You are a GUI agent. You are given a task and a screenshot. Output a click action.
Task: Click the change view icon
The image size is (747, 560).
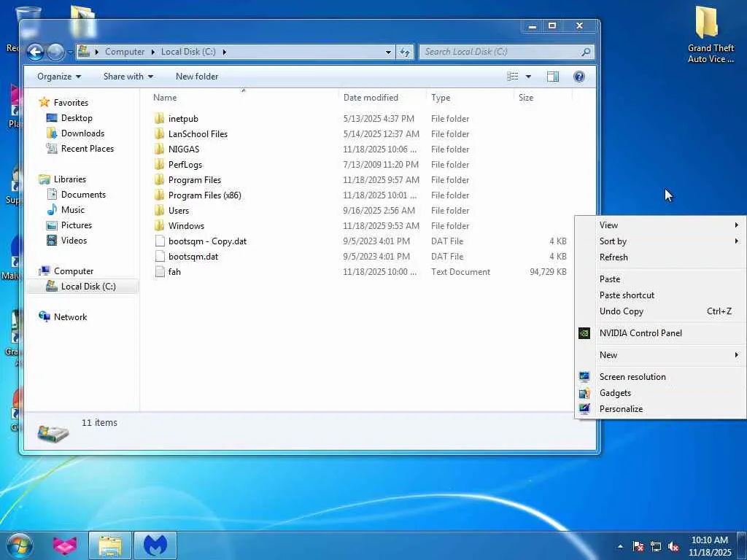[x=513, y=77]
